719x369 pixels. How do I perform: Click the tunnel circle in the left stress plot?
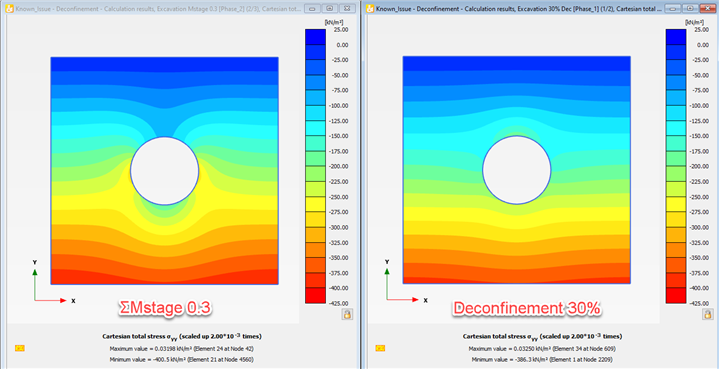coord(165,171)
